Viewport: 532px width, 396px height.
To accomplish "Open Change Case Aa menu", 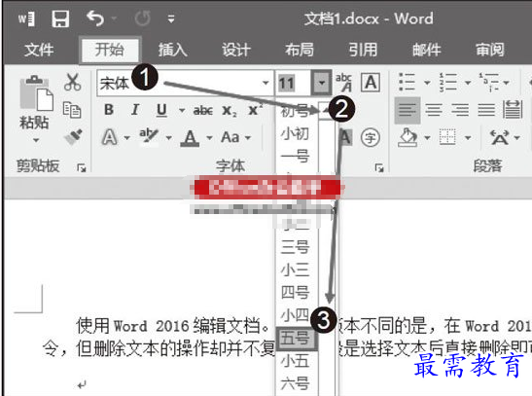I will pyautogui.click(x=235, y=137).
